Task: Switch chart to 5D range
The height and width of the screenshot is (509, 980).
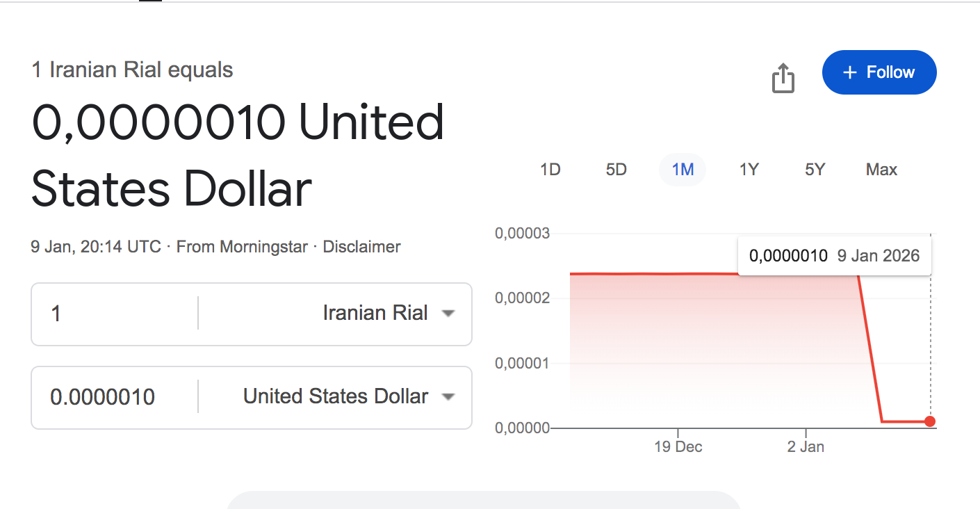Action: click(x=616, y=170)
